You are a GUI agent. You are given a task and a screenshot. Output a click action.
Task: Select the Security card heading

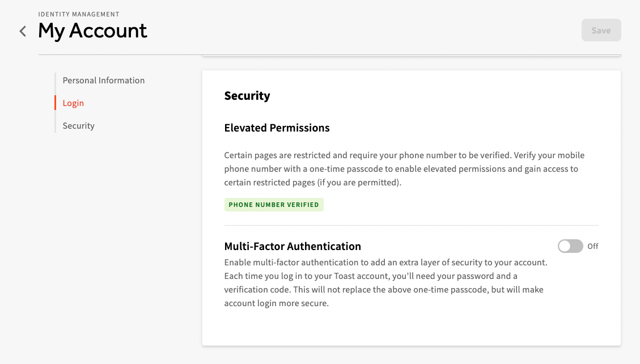pos(247,95)
